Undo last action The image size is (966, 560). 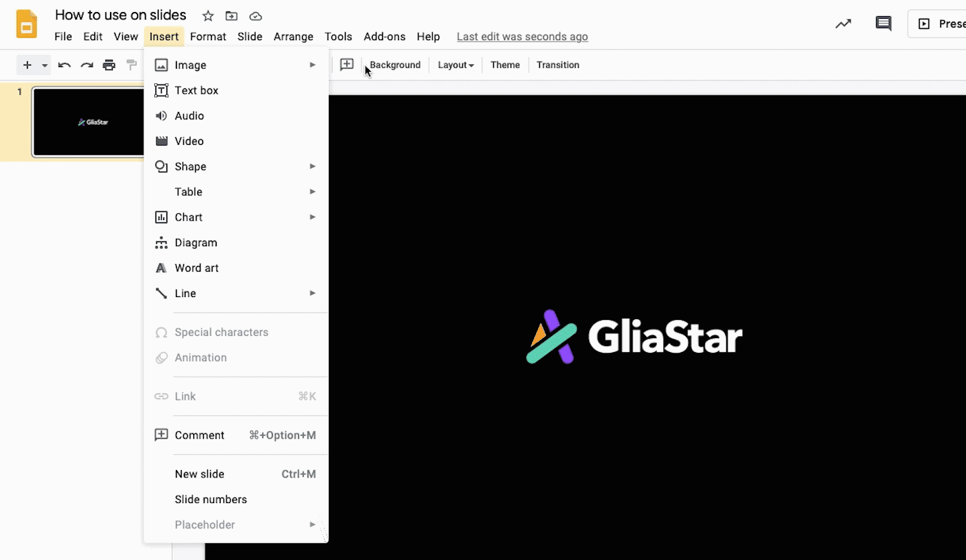pyautogui.click(x=64, y=65)
